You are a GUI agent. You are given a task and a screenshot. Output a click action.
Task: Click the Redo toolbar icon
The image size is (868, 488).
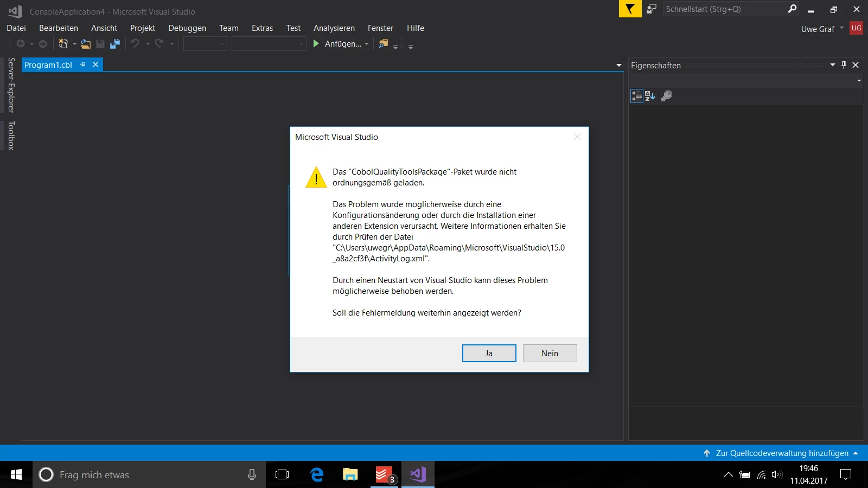coord(159,44)
